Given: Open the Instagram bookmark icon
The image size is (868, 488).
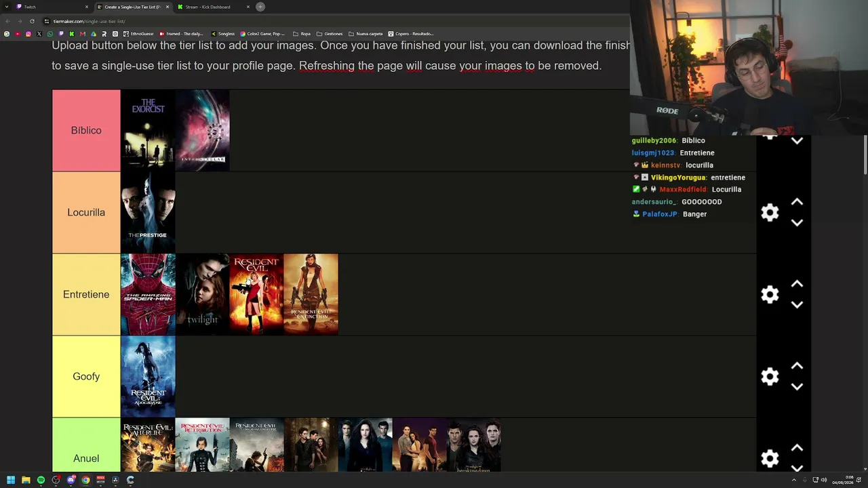Looking at the screenshot, I should pyautogui.click(x=28, y=34).
